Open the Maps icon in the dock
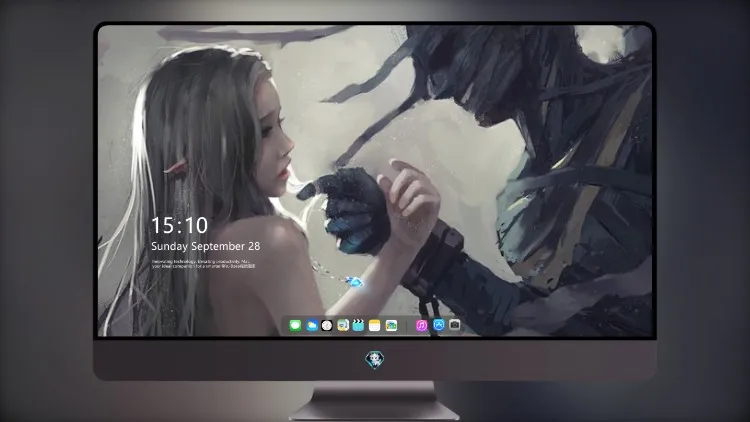750x422 pixels. point(343,326)
